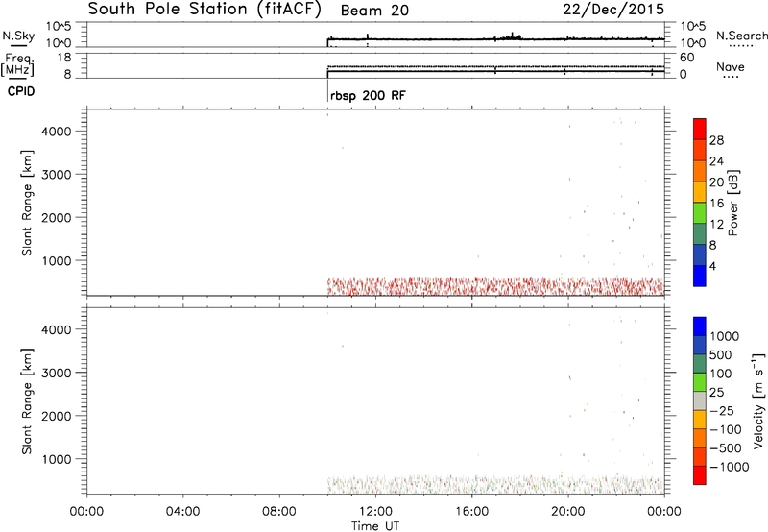Click the red backscatter band in the power panel

click(x=495, y=286)
